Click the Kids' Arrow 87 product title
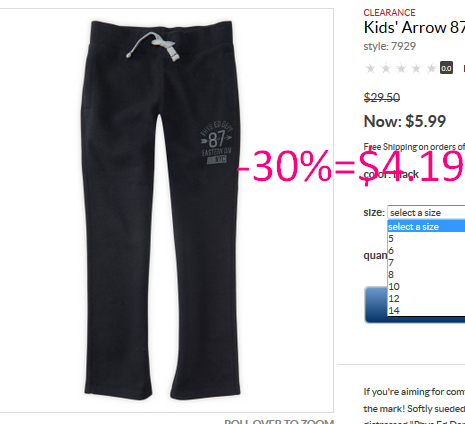The height and width of the screenshot is (424, 465). (x=414, y=28)
